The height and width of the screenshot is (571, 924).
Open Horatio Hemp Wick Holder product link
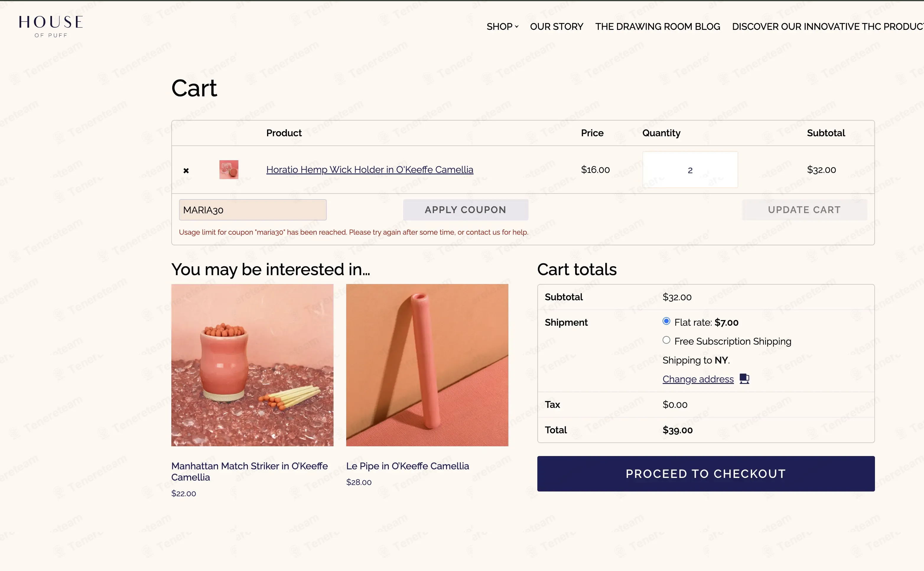(x=370, y=170)
